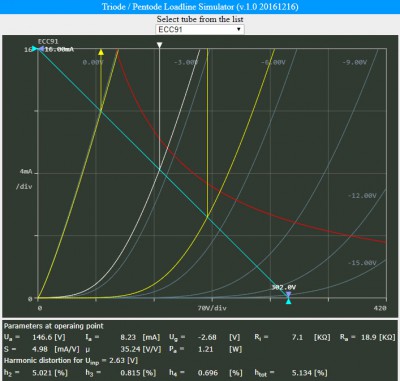400x381 pixels.
Task: Click the 4mA /div axis scale label
Action: click(x=24, y=179)
